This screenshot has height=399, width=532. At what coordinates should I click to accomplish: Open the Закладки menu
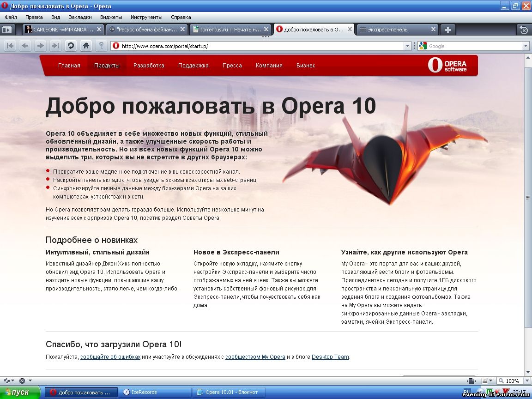[80, 17]
